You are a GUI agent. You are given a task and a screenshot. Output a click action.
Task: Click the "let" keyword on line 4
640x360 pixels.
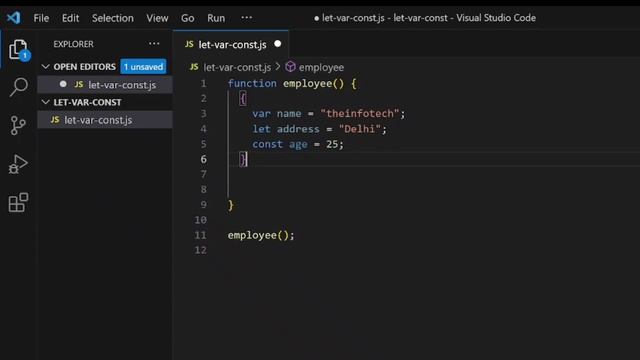(x=261, y=129)
